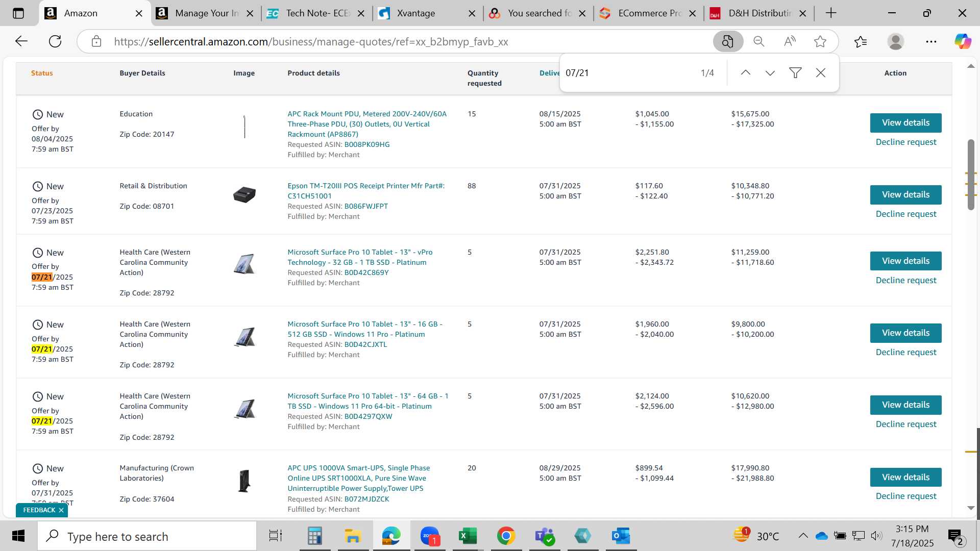View details for Surface Pro 64 GB
The width and height of the screenshot is (980, 551).
point(905,405)
